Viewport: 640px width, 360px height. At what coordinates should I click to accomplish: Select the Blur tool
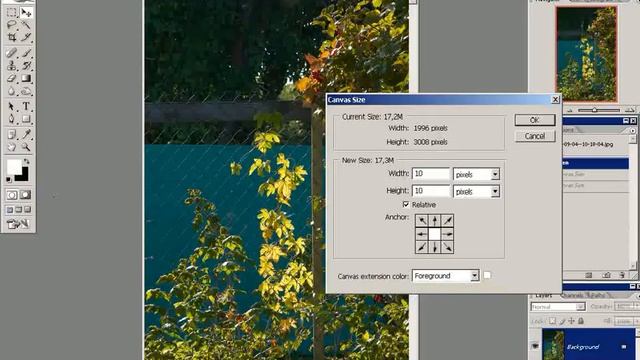pos(12,91)
